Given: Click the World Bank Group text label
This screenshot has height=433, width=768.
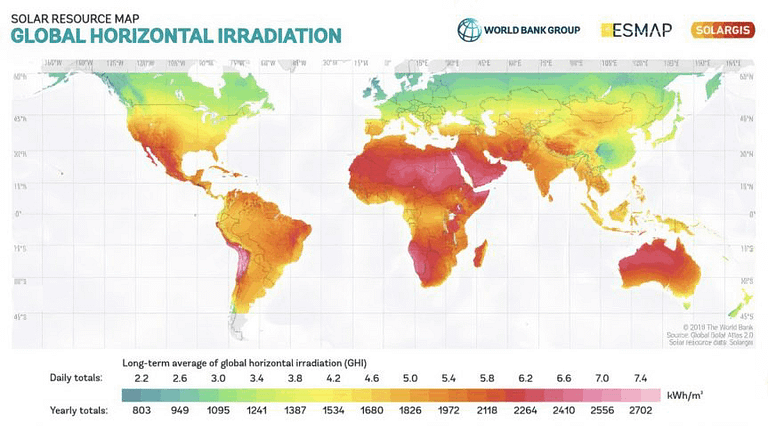Looking at the screenshot, I should 532,30.
